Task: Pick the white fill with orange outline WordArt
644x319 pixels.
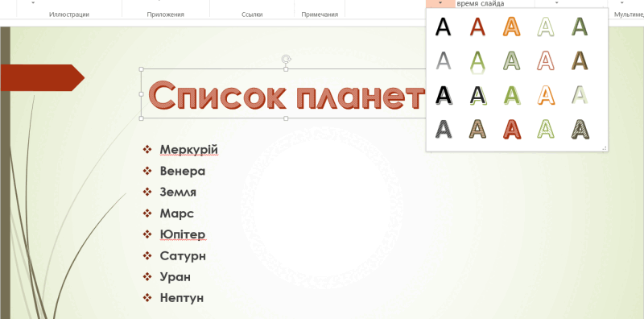Action: coord(546,95)
